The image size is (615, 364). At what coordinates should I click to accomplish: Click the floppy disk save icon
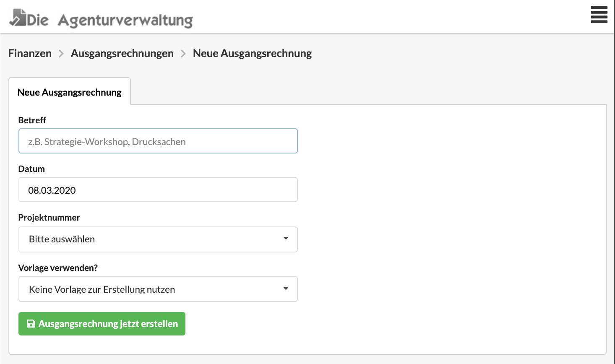[31, 324]
